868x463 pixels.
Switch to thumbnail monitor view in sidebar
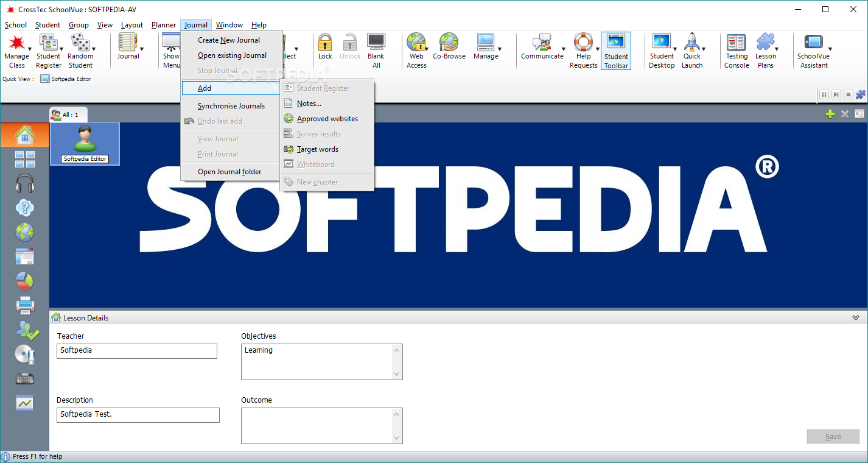(x=25, y=159)
